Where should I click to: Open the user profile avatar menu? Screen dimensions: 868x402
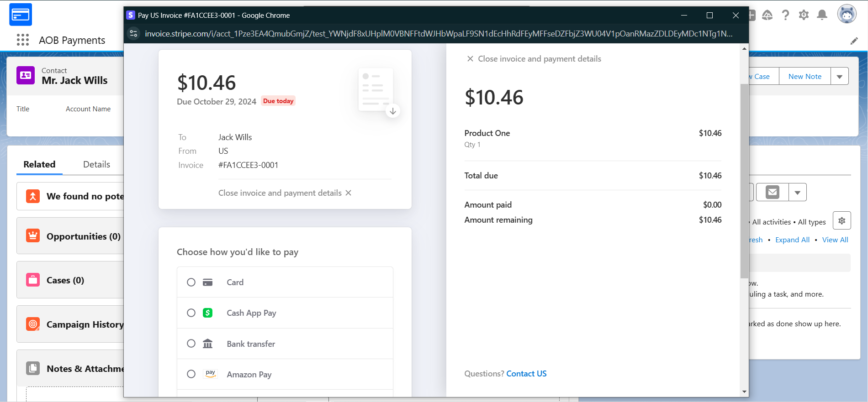pos(847,14)
